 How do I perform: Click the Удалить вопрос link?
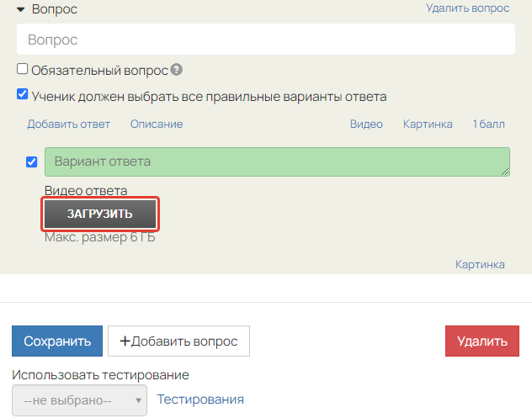pos(467,8)
